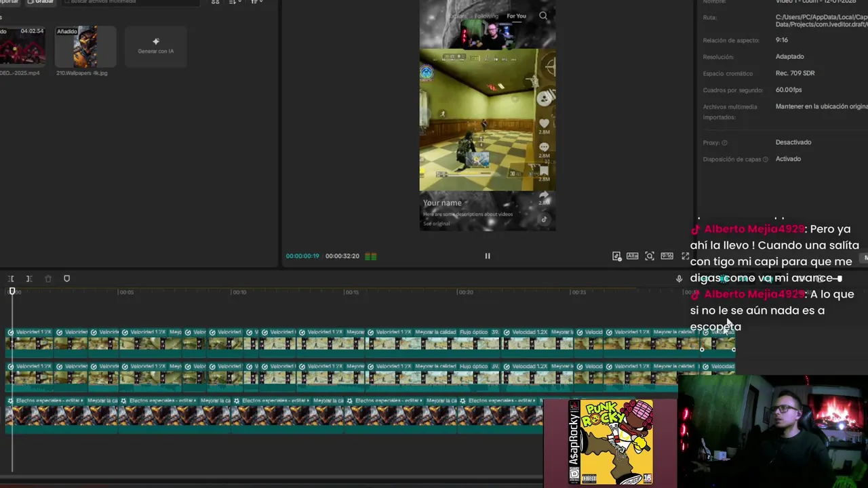
Task: Click the TikTok music disc icon in preview
Action: [x=544, y=219]
